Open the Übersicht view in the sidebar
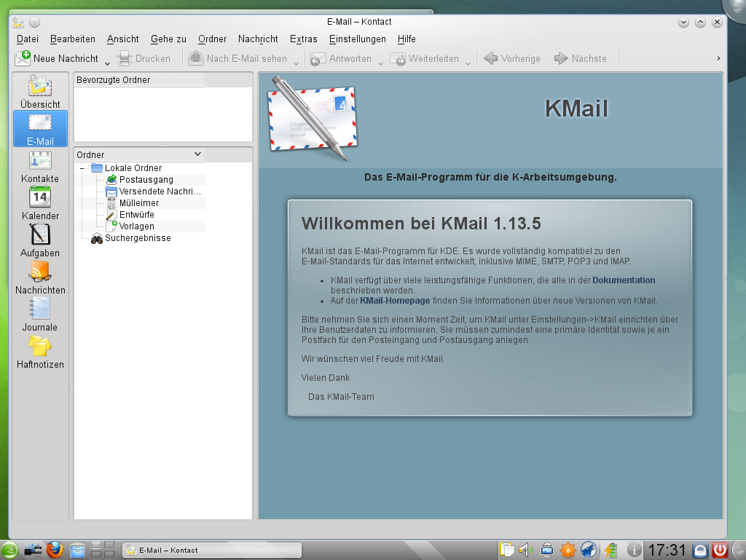This screenshot has width=746, height=560. tap(40, 93)
